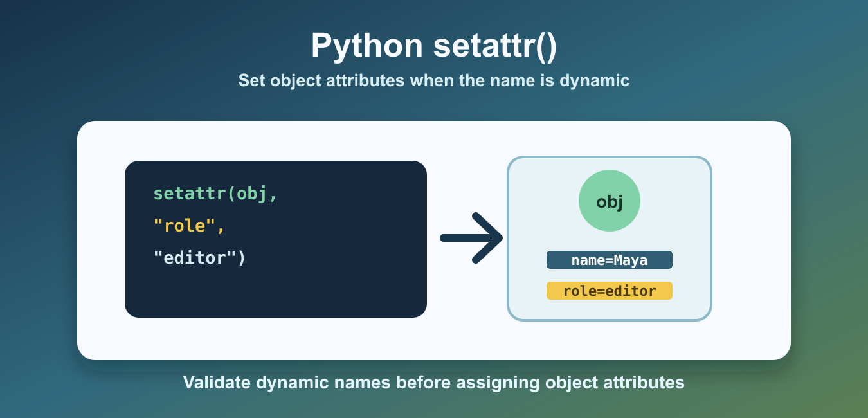Click the code line "setattr(obj,"
The image size is (868, 418).
coord(215,193)
